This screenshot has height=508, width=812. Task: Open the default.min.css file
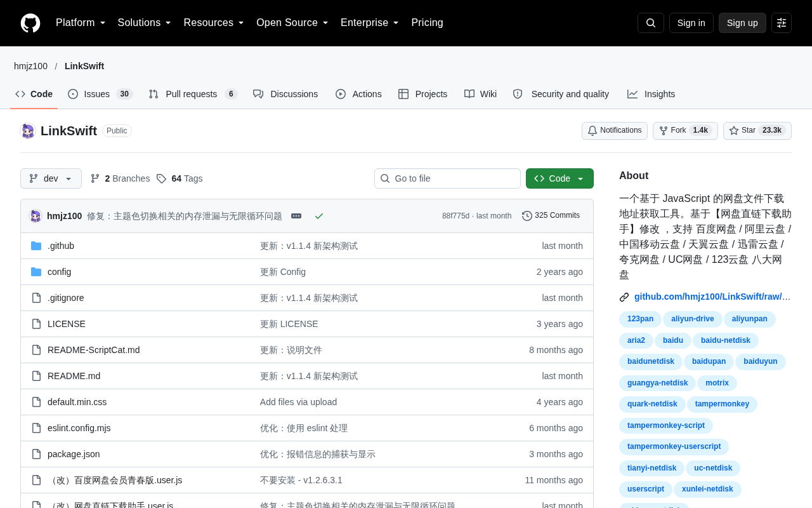click(x=77, y=402)
